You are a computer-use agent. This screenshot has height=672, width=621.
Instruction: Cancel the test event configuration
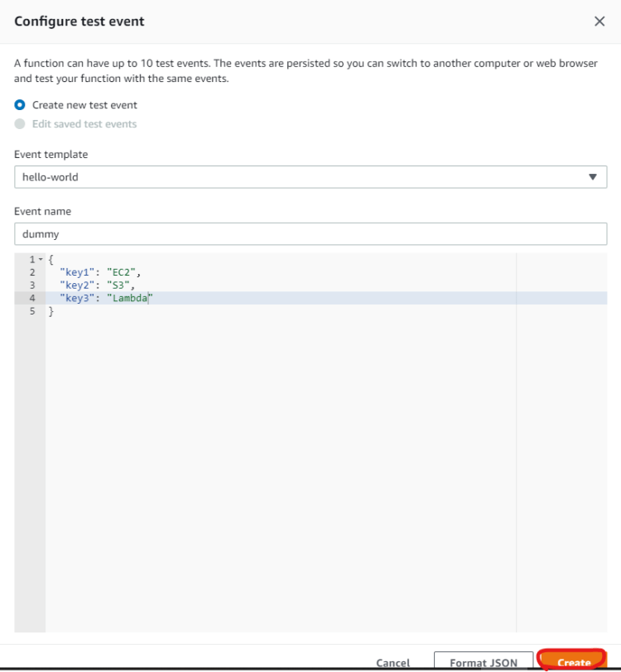pyautogui.click(x=392, y=663)
